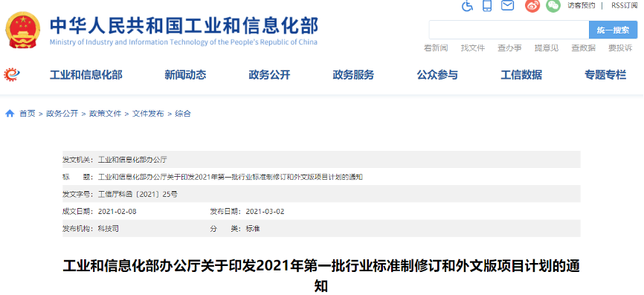The height and width of the screenshot is (295, 644).
Task: Click publish date 2021-03-02
Action: pos(265,212)
